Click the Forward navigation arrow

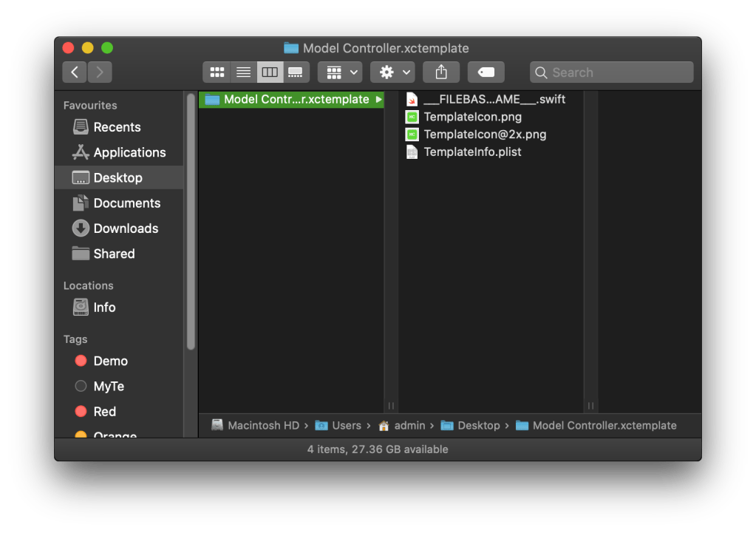click(100, 72)
